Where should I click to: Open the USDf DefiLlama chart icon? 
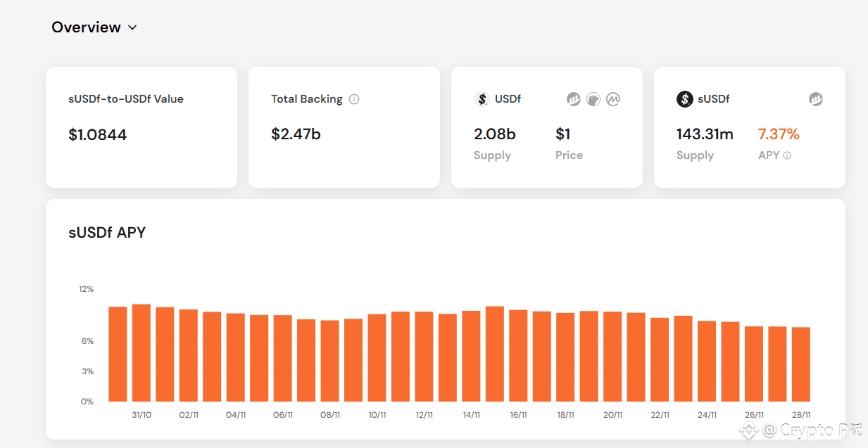574,99
